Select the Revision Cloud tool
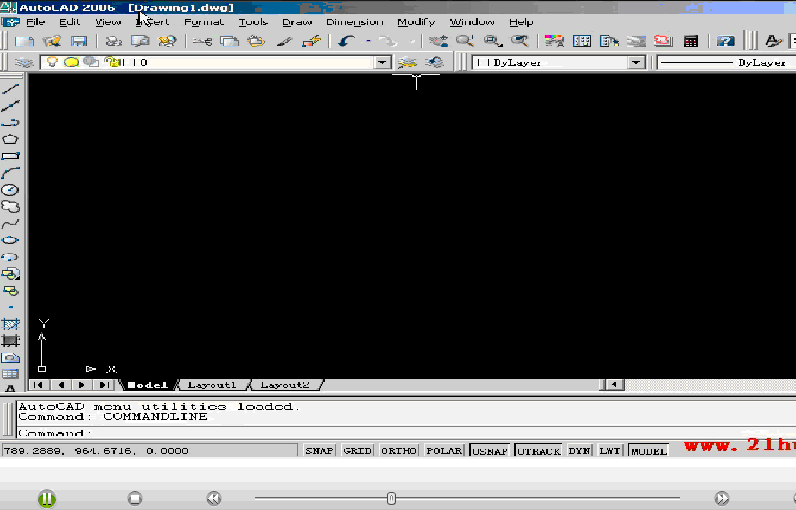796x510 pixels. (x=10, y=207)
